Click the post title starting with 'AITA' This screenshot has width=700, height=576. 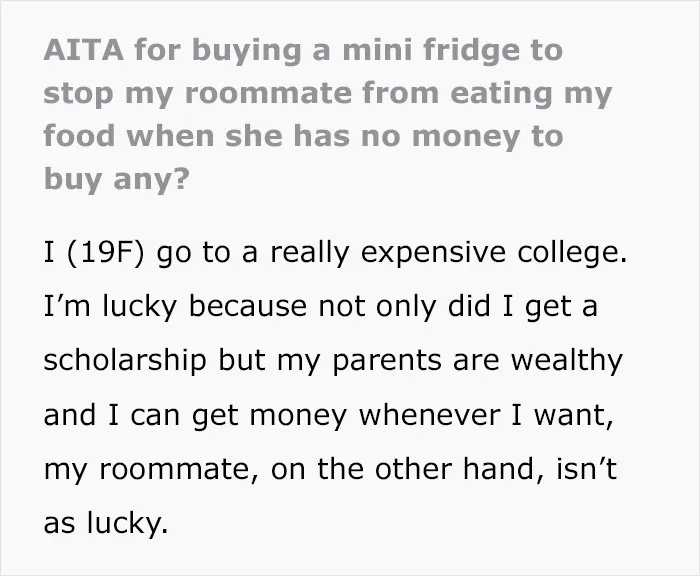[328, 115]
